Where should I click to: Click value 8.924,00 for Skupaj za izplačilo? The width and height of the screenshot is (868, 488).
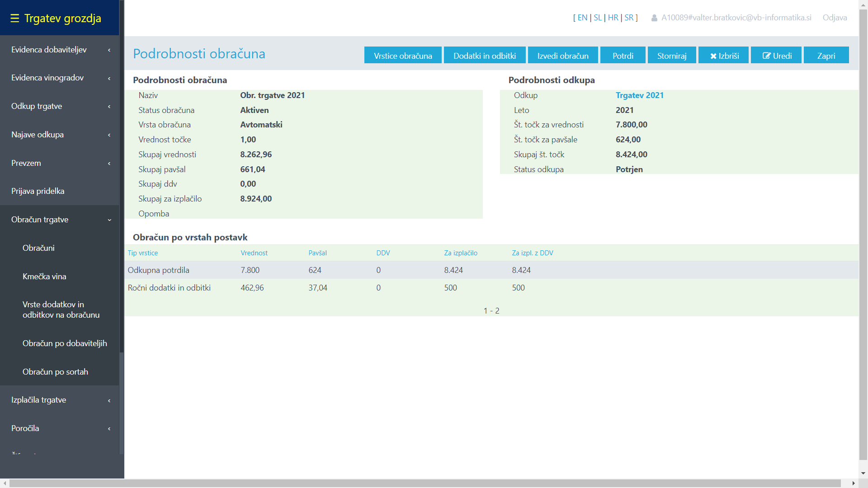[x=256, y=199]
